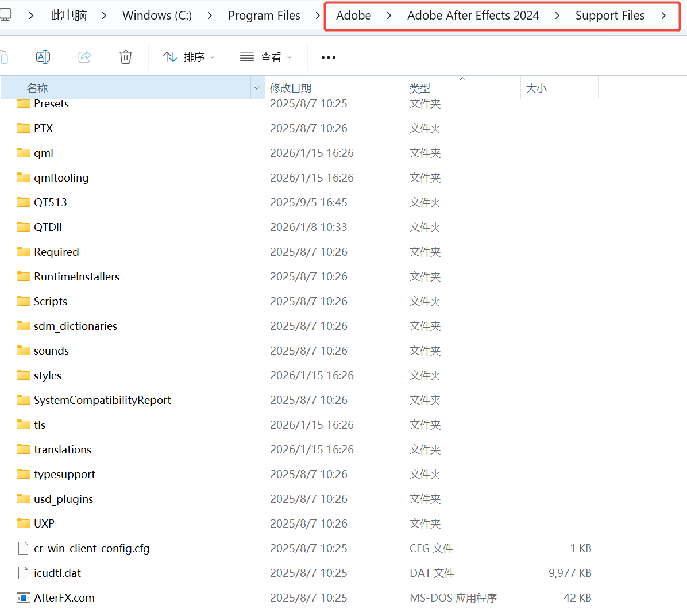687x616 pixels.
Task: Click the Share icon in toolbar
Action: point(84,57)
